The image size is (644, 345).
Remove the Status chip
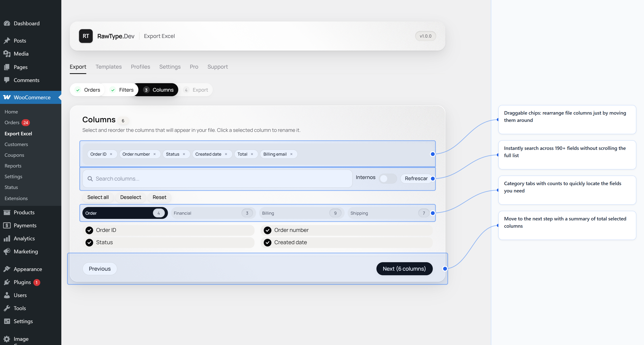click(x=184, y=154)
